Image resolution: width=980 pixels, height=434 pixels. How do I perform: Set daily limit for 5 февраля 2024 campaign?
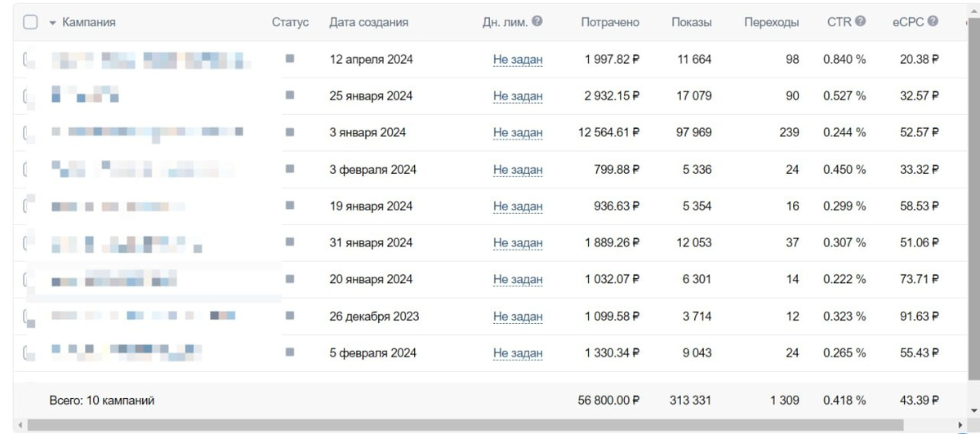(x=518, y=353)
